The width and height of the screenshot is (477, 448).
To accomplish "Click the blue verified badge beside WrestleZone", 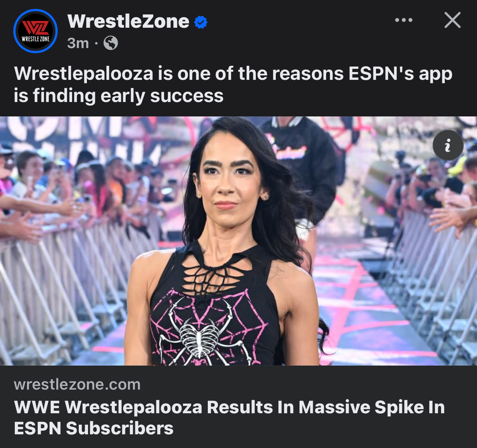I will point(201,22).
